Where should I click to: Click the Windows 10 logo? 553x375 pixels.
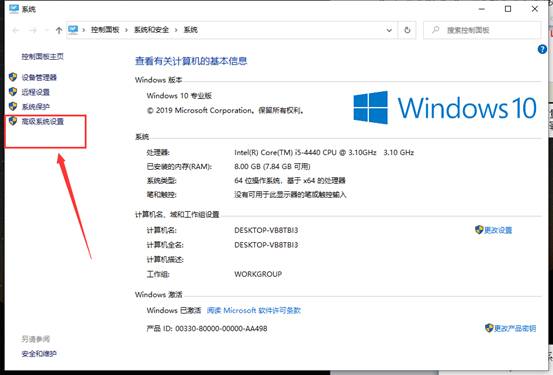point(445,108)
